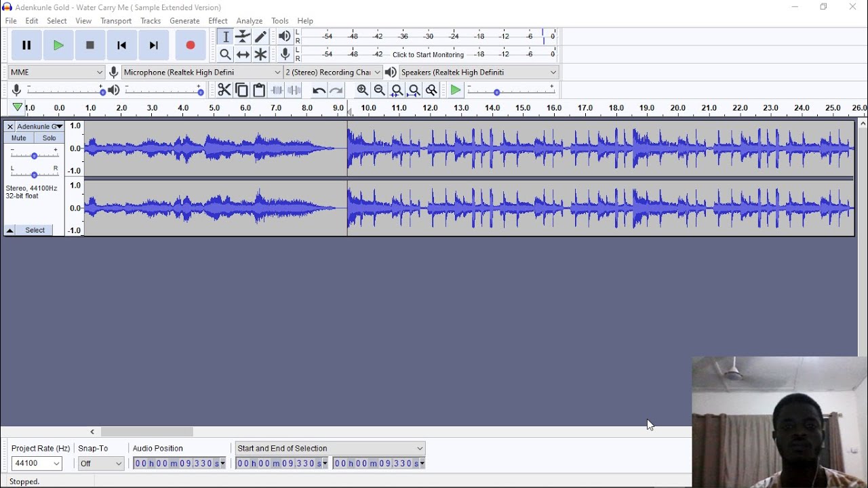Click Trim audio outside selection icon
The image size is (868, 488).
click(277, 90)
